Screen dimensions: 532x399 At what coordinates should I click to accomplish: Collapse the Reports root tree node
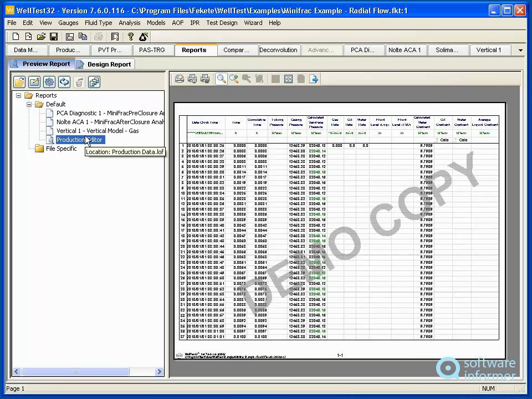click(x=19, y=96)
